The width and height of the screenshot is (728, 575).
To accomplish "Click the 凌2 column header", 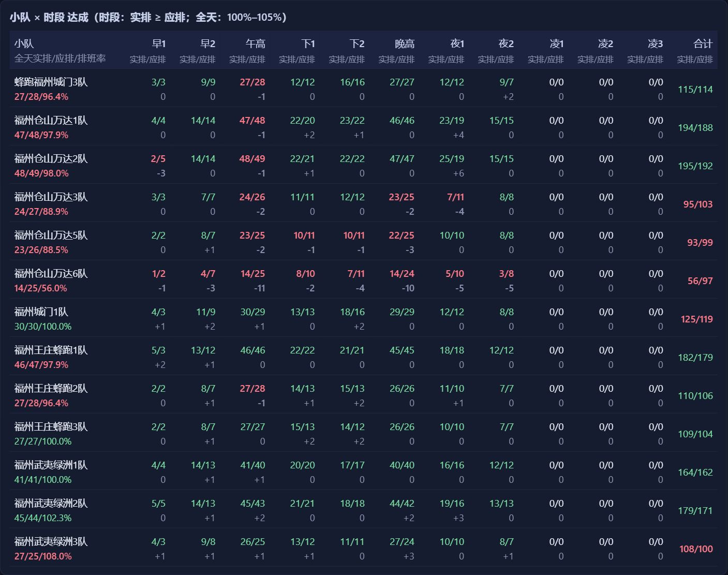I will pyautogui.click(x=606, y=44).
